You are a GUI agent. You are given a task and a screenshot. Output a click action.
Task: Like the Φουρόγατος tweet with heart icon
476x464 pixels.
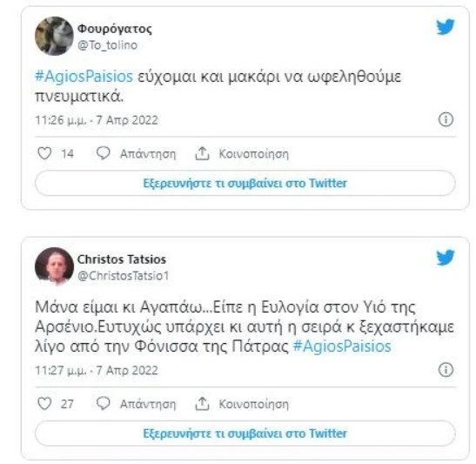point(44,153)
